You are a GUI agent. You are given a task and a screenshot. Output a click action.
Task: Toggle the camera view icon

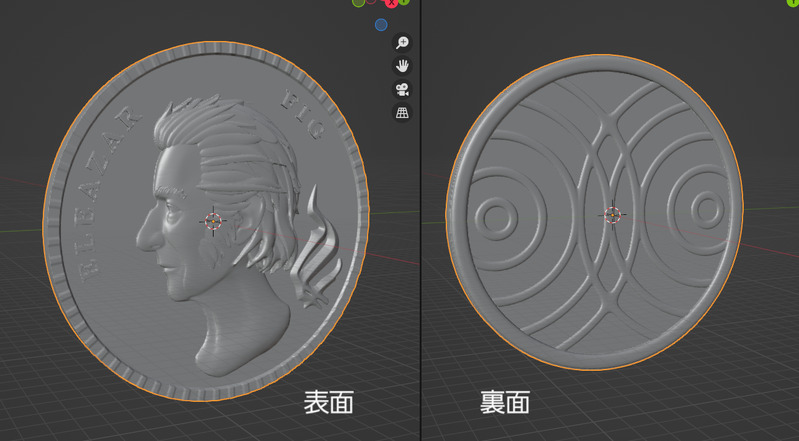[402, 89]
